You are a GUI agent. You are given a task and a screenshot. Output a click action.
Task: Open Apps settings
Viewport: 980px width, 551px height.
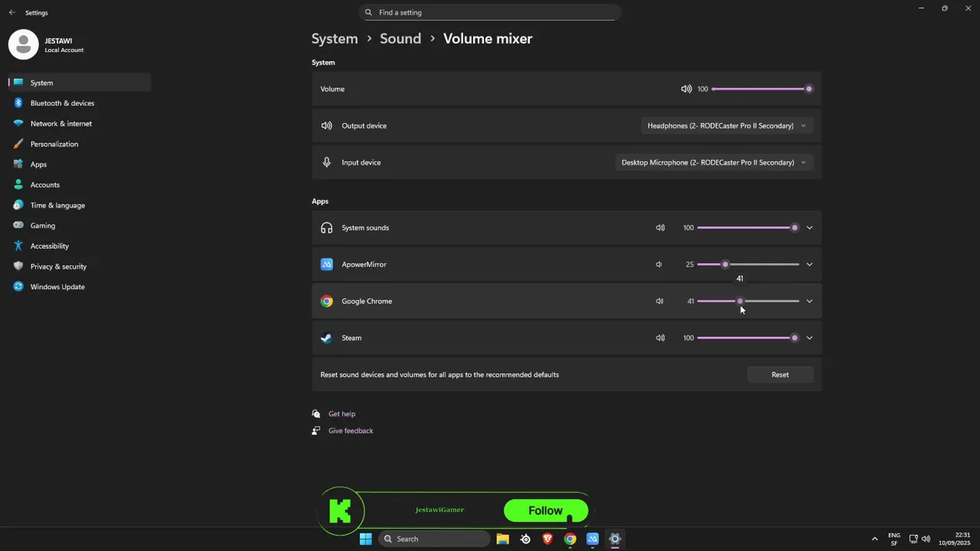click(x=80, y=164)
